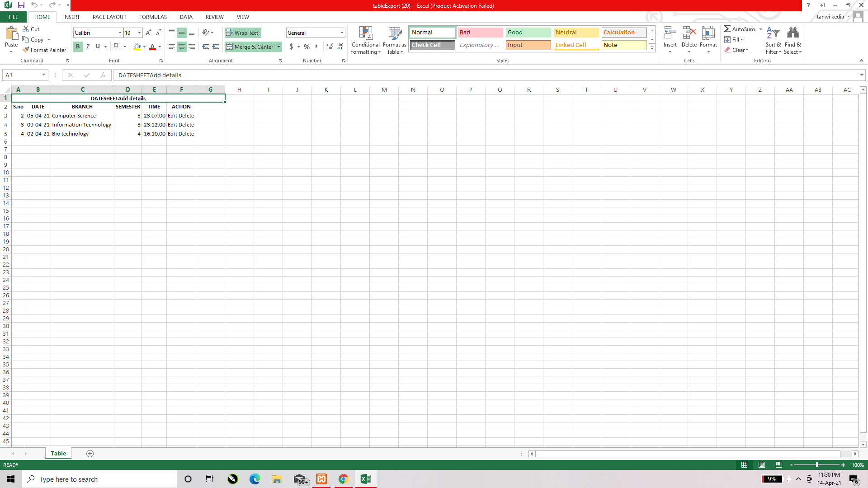The height and width of the screenshot is (488, 868).
Task: Switch to the FORMULAS ribbon tab
Action: [153, 17]
